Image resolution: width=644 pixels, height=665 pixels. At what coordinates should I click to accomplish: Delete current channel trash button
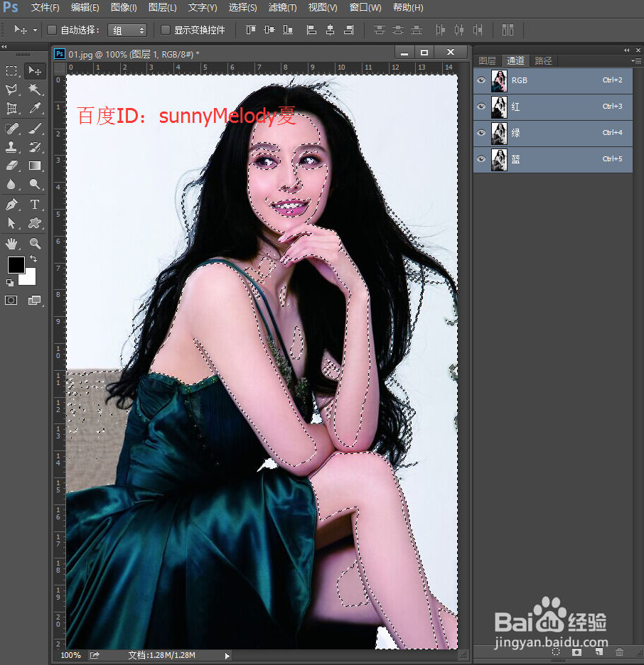point(619,652)
